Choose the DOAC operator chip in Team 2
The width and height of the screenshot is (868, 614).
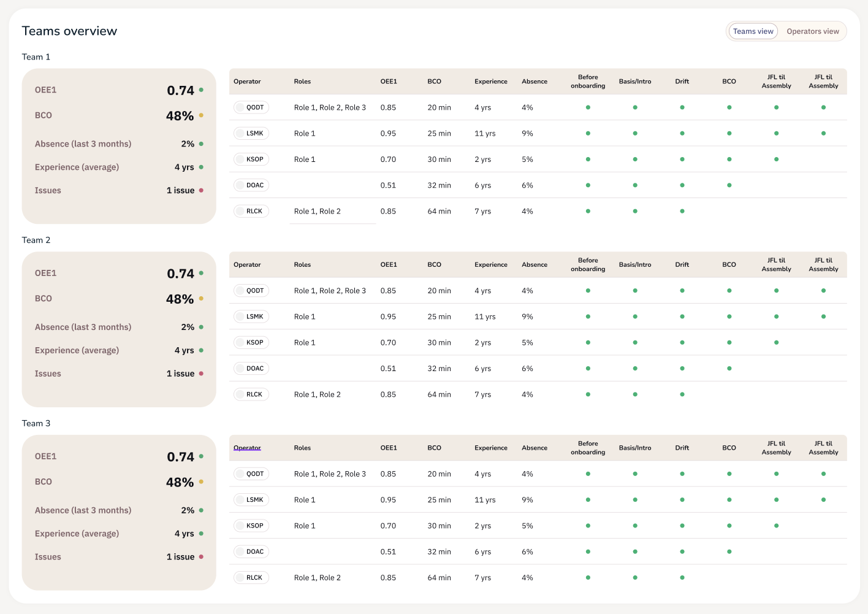[x=251, y=369]
